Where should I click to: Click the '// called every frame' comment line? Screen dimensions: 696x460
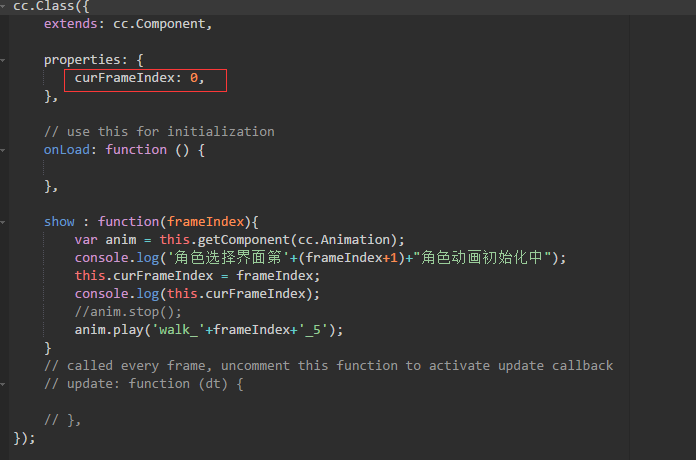[x=328, y=366]
